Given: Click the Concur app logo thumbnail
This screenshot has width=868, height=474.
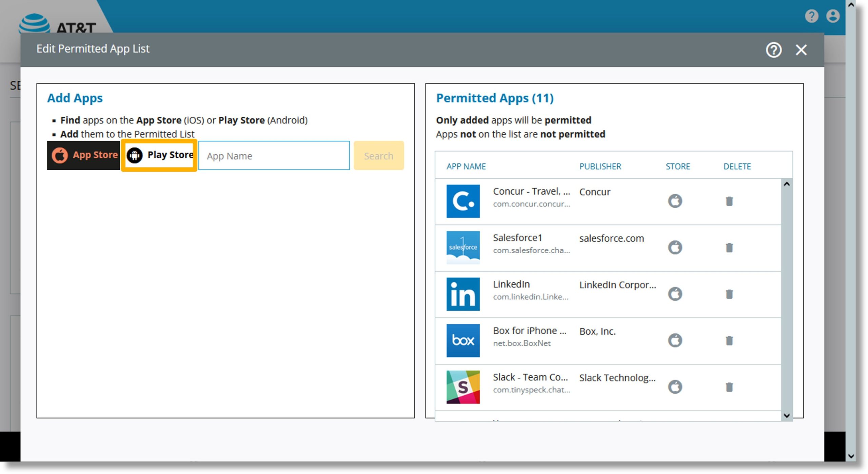Looking at the screenshot, I should (463, 200).
